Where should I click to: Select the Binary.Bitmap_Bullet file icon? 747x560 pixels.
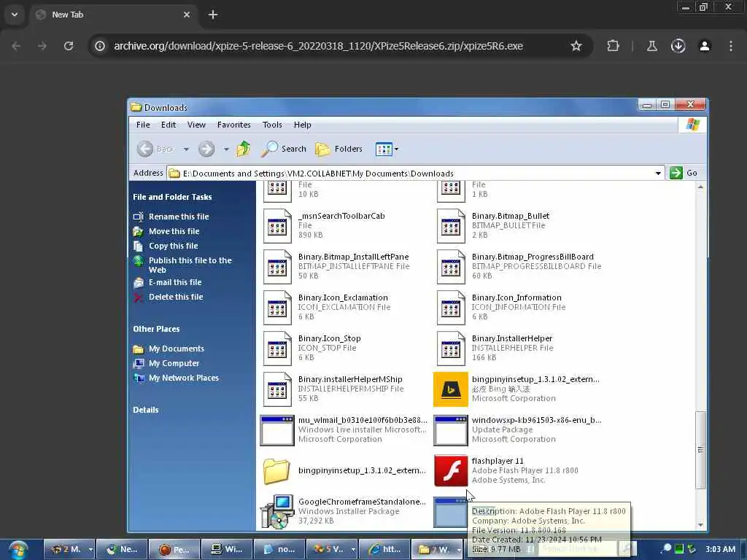pos(451,226)
